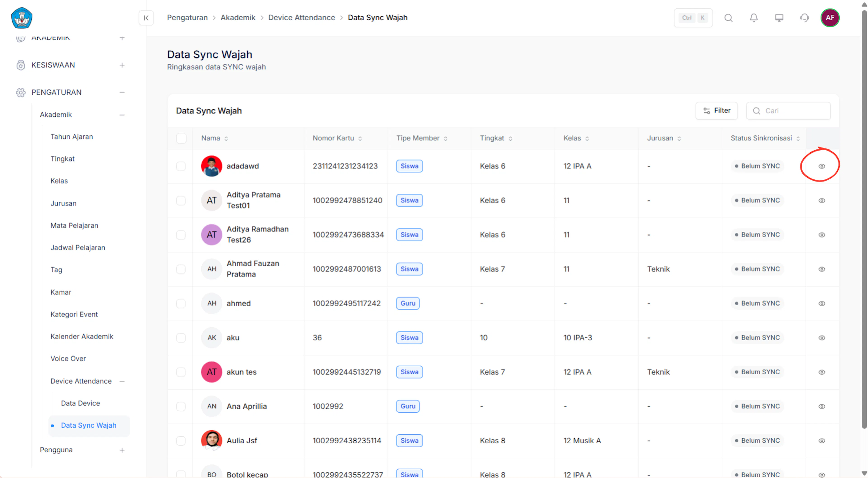Select Data Sync Wajah in sidebar

point(89,426)
